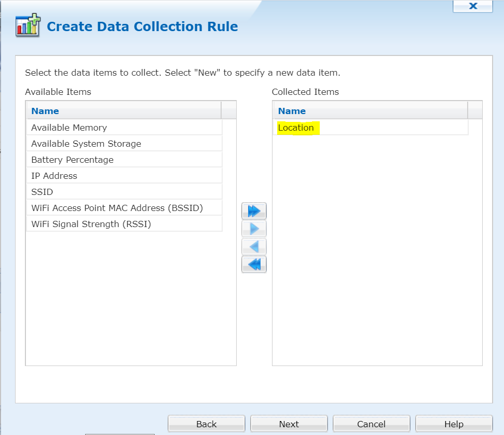Choose Battery Percentage from the available list
Image resolution: width=504 pixels, height=435 pixels.
pos(72,160)
